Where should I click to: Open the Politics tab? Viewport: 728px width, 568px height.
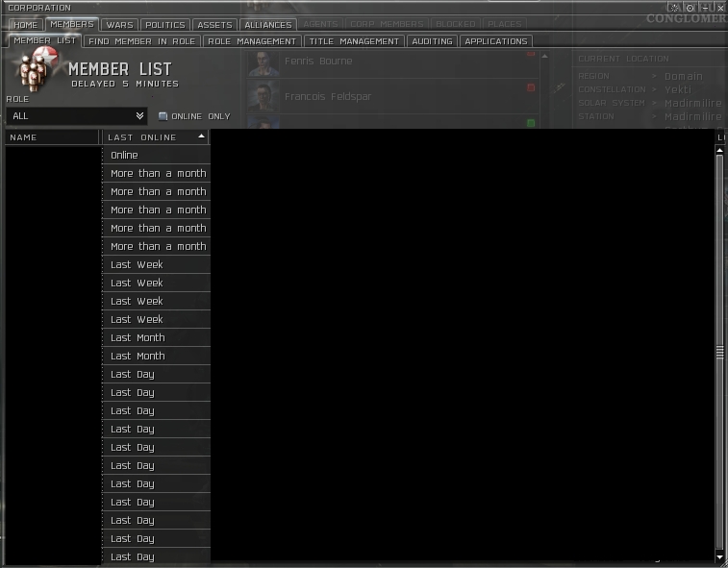[x=164, y=25]
